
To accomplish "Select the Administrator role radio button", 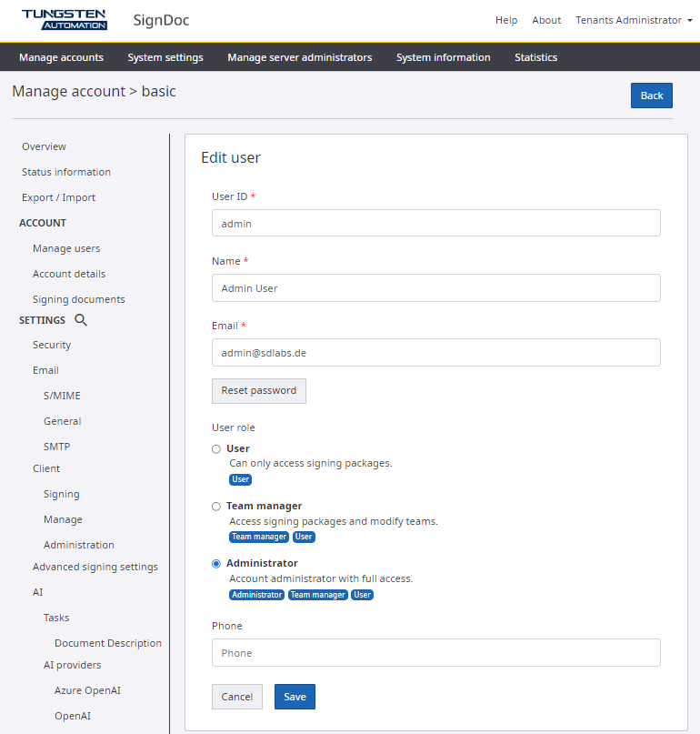I will click(x=216, y=564).
